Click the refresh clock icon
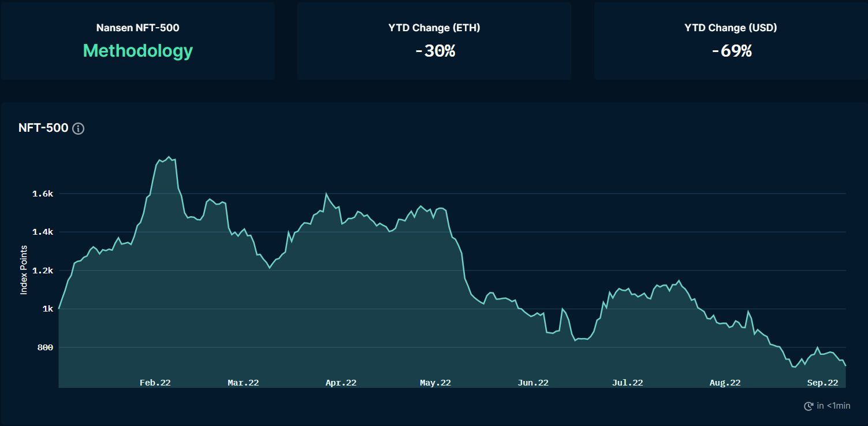This screenshot has width=868, height=426. [809, 406]
